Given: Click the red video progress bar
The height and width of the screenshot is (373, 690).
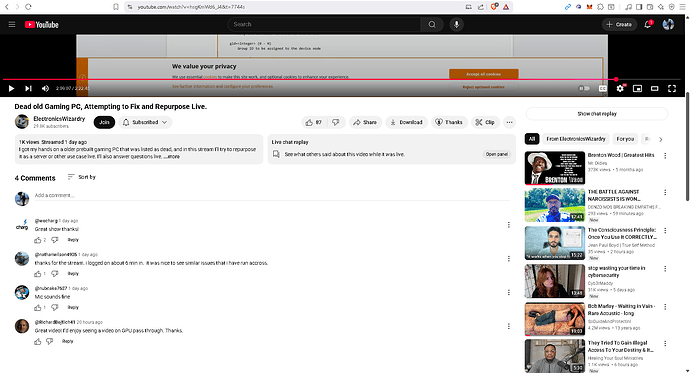Looking at the screenshot, I should tap(309, 79).
